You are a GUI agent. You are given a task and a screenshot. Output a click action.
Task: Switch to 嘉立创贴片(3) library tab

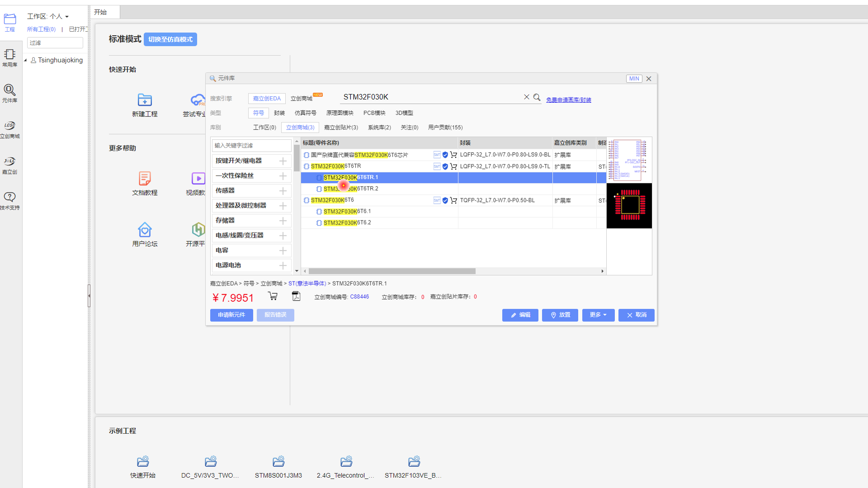[x=341, y=127]
